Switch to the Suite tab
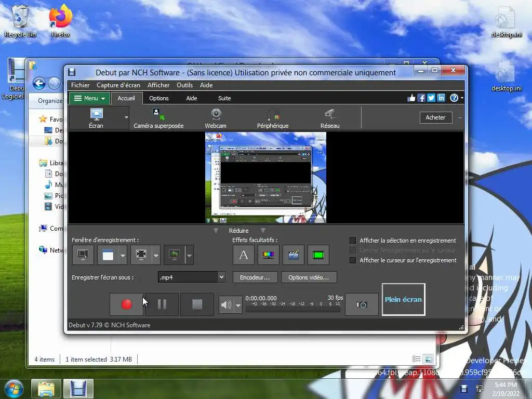The height and width of the screenshot is (399, 532). [x=224, y=98]
